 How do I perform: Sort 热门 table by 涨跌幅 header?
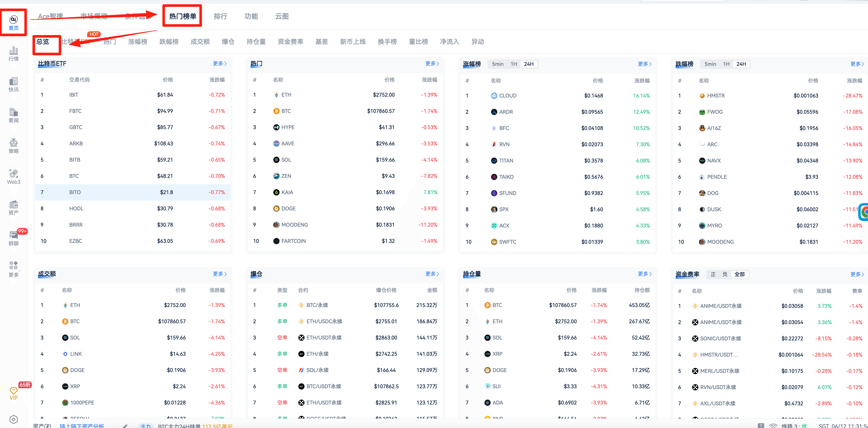[x=429, y=80]
